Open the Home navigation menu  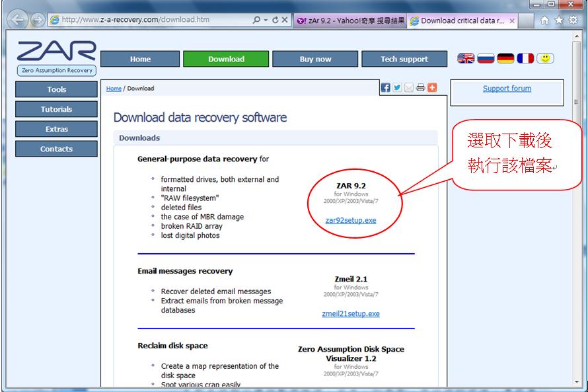pos(140,59)
